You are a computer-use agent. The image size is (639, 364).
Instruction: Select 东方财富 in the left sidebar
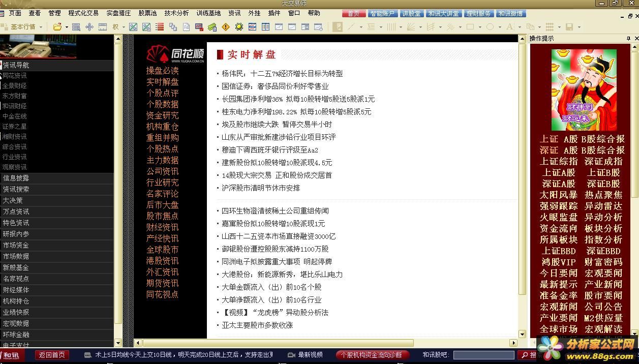click(15, 96)
